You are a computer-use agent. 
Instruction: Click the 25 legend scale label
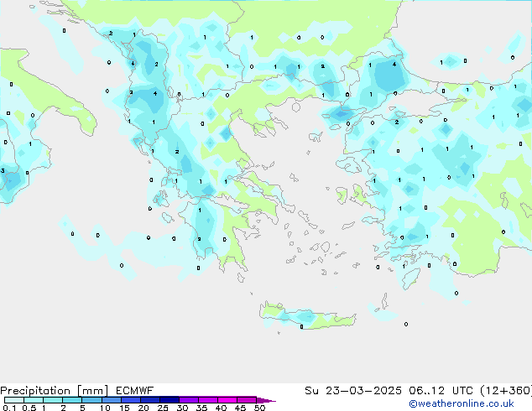pos(163,408)
